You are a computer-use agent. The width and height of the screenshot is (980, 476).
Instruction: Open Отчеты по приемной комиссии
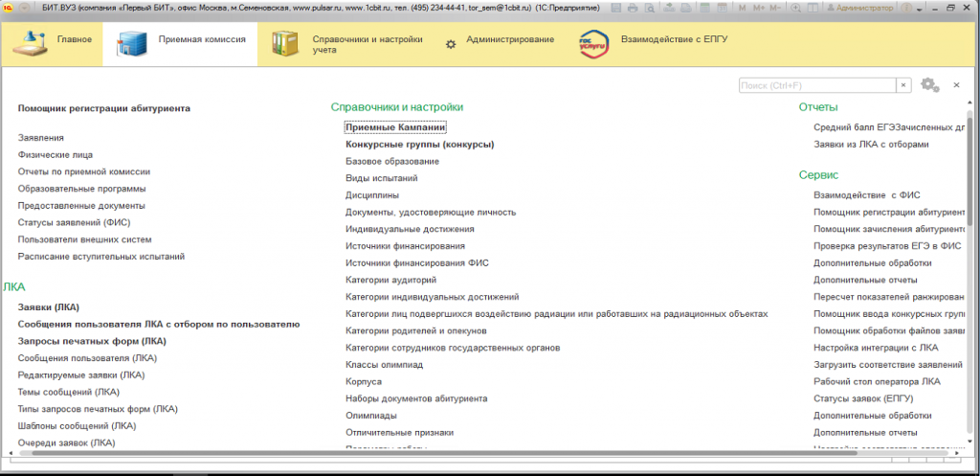pyautogui.click(x=84, y=171)
